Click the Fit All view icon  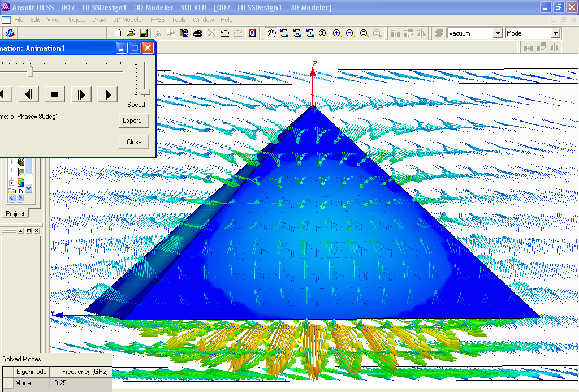364,33
